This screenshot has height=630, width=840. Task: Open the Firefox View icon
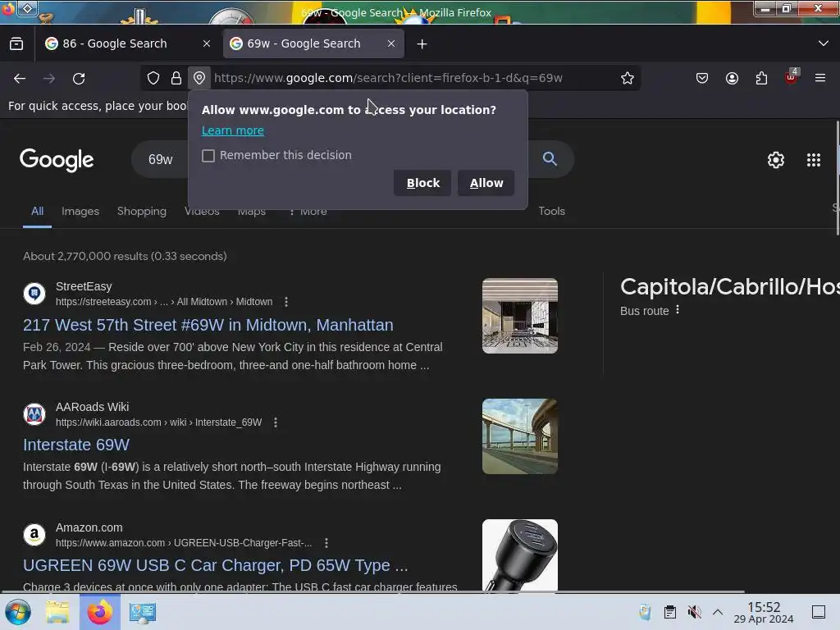coord(16,44)
